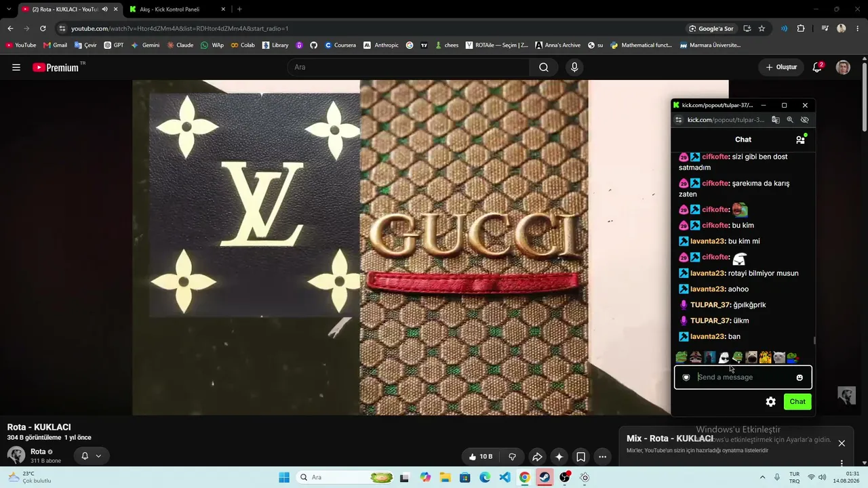Screen dimensions: 868x488
Task: Open the YouTube guide hamburger menu
Action: click(x=16, y=67)
